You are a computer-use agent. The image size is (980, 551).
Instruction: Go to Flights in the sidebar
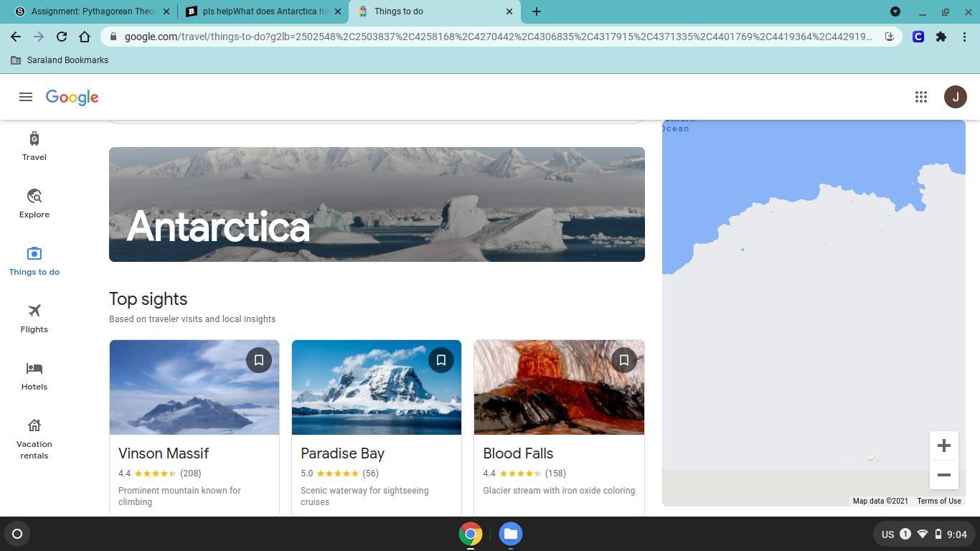pos(34,319)
